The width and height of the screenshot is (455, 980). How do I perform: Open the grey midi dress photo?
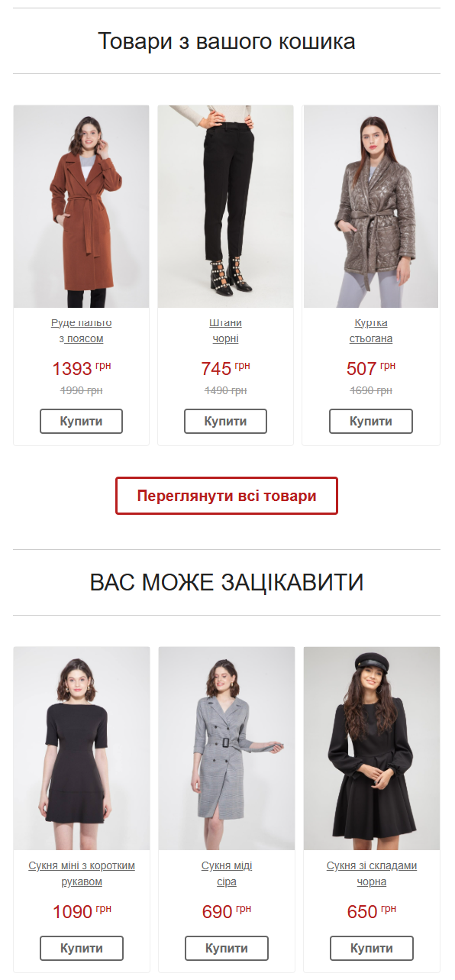coord(227,749)
